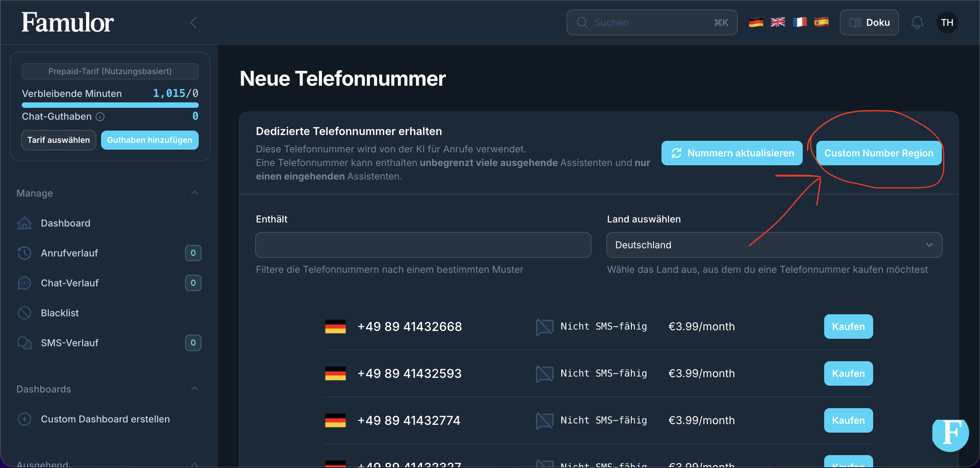Click phone number +49 89 41432774
Screen dimensions: 980x468
tap(409, 420)
